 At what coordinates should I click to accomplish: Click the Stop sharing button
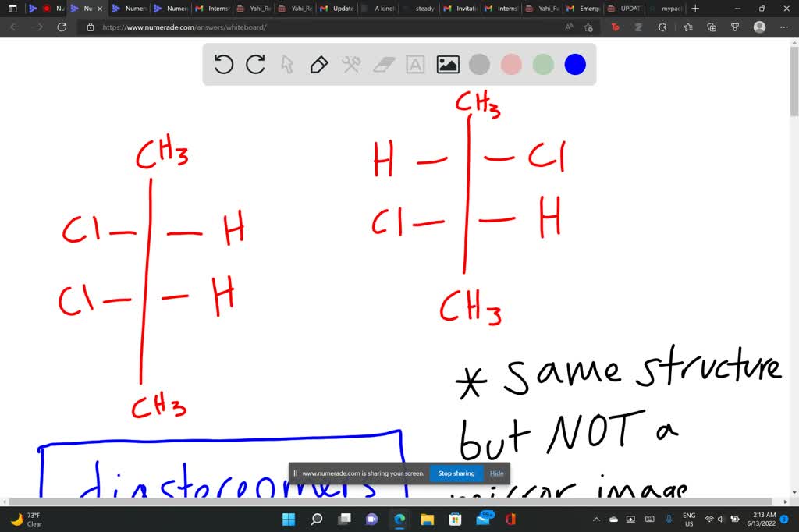pos(456,473)
